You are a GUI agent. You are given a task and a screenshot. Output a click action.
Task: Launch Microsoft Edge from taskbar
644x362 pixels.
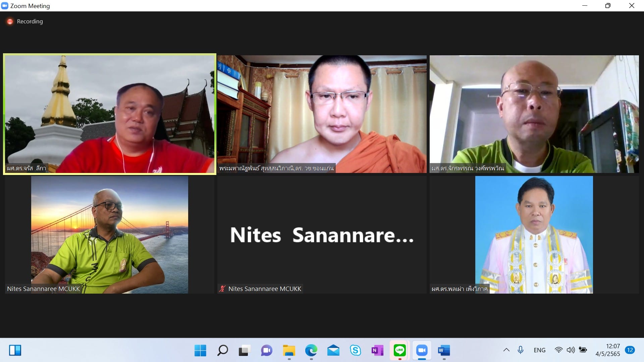click(311, 350)
